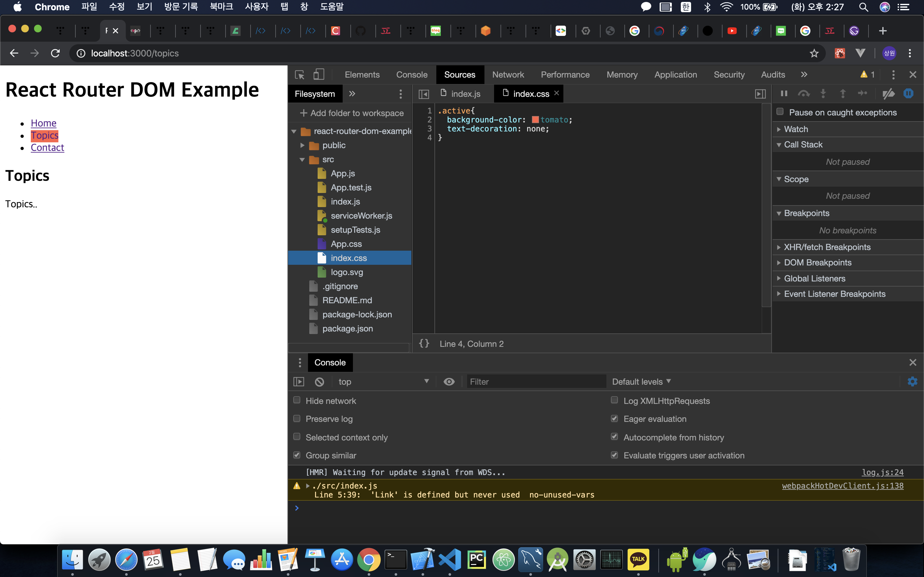Toggle the file navigator sidebar icon

coord(424,94)
